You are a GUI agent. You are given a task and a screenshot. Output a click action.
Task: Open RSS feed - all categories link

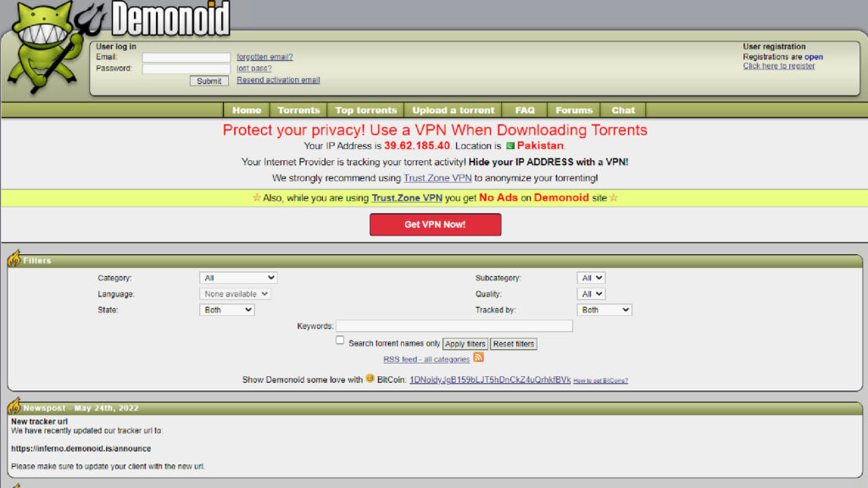[x=426, y=359]
